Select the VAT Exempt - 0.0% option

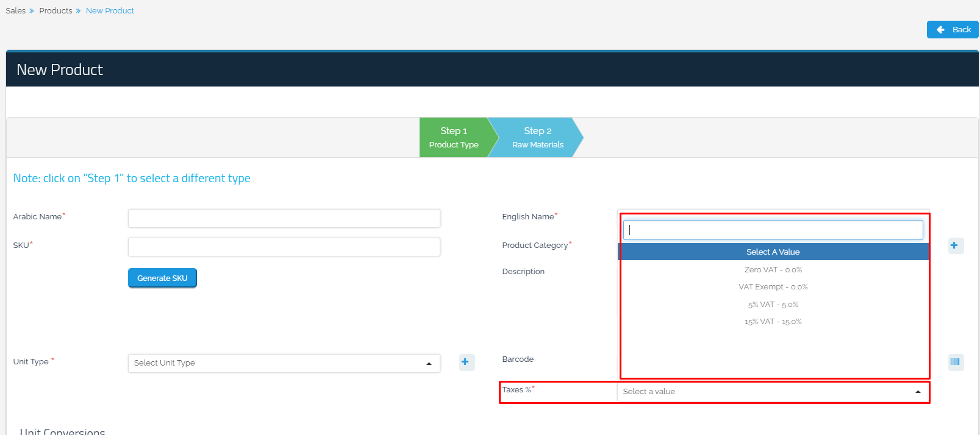point(773,287)
